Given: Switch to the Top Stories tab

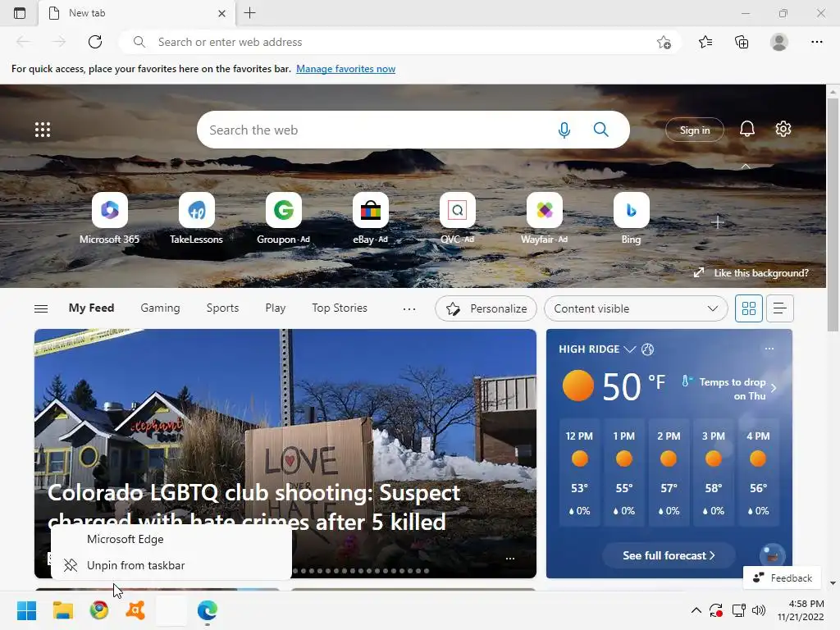Looking at the screenshot, I should [x=340, y=308].
